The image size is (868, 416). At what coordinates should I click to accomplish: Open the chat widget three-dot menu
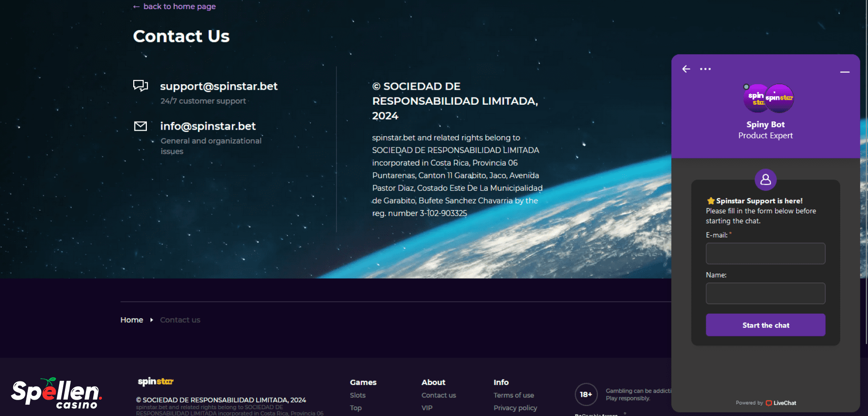coord(705,69)
